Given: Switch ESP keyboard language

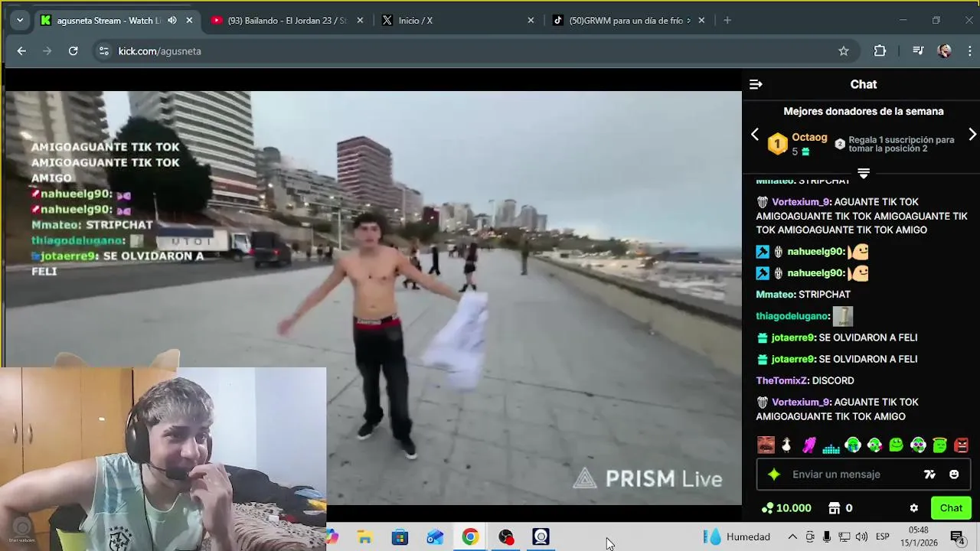Looking at the screenshot, I should tap(882, 537).
